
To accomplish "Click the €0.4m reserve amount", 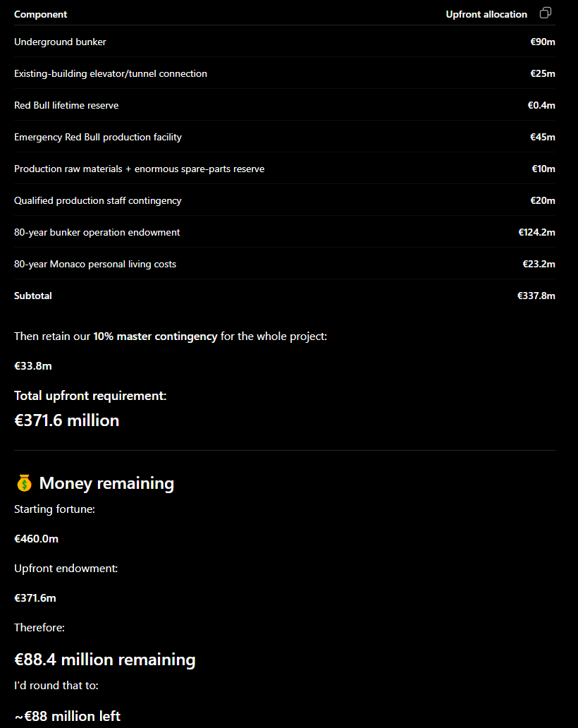I will pyautogui.click(x=541, y=105).
